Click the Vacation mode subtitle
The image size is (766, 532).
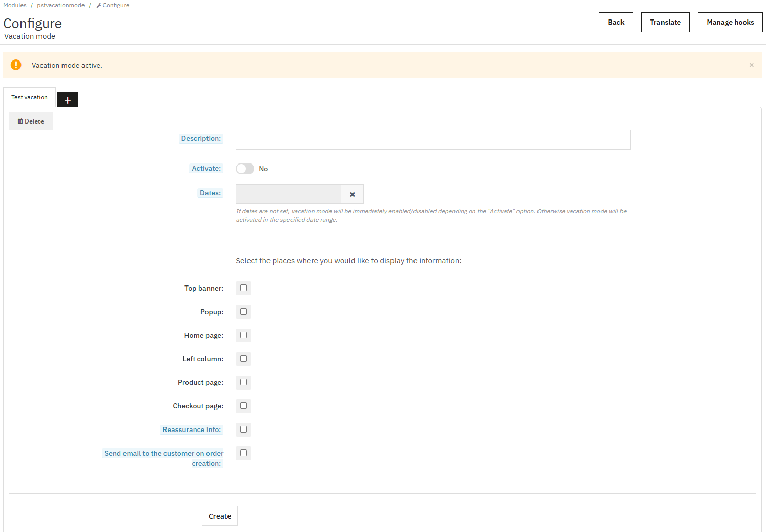pyautogui.click(x=30, y=36)
